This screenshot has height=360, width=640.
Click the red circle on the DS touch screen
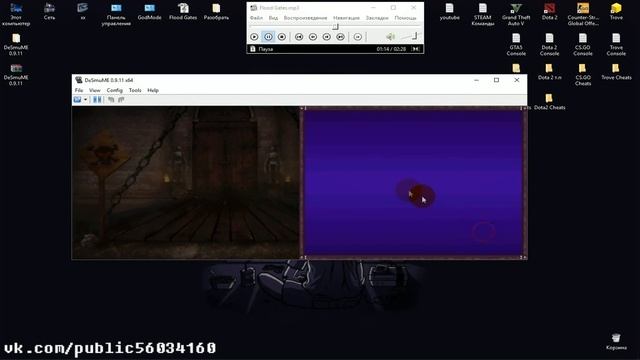click(421, 196)
